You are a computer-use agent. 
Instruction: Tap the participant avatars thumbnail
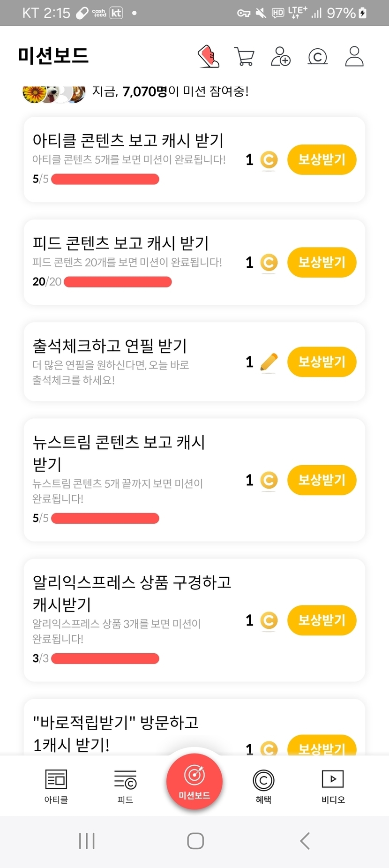coord(54,93)
